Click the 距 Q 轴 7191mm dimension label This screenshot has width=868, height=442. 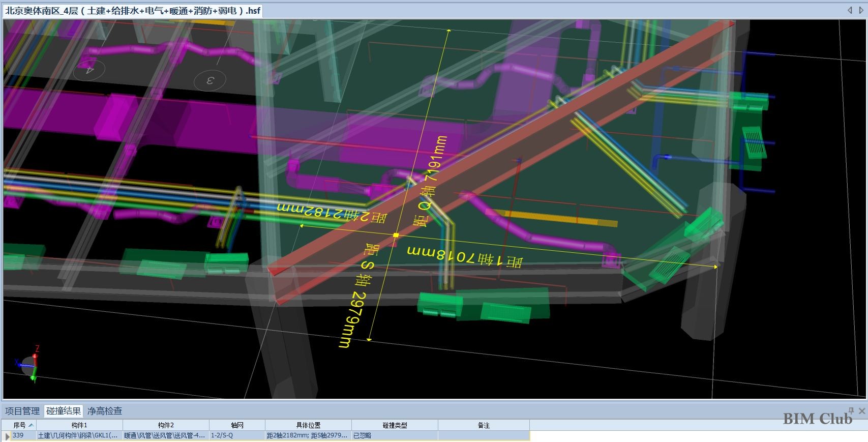(x=430, y=181)
